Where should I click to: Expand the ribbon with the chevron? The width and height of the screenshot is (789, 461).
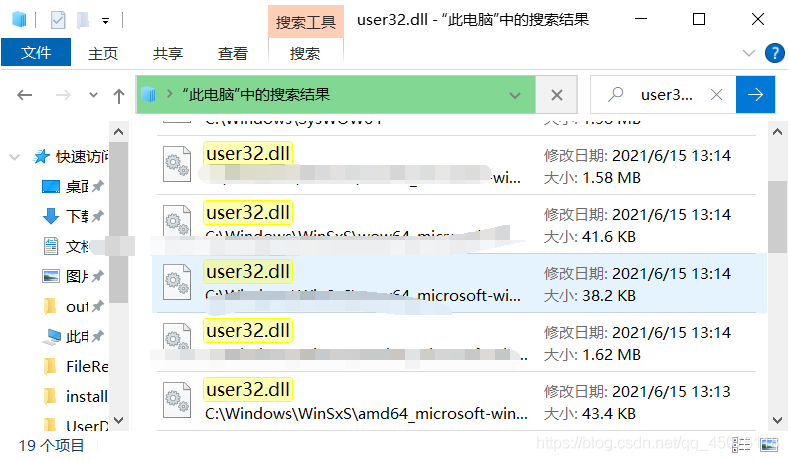point(749,53)
